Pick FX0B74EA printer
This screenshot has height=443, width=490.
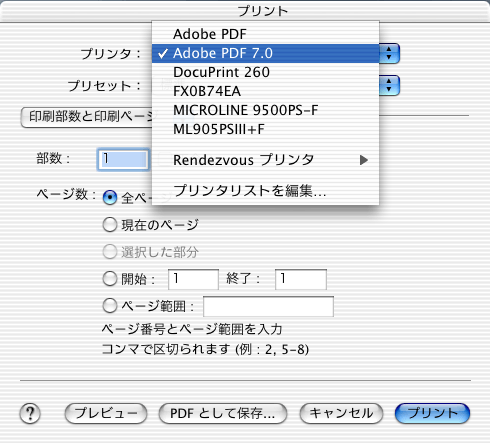tap(265, 91)
